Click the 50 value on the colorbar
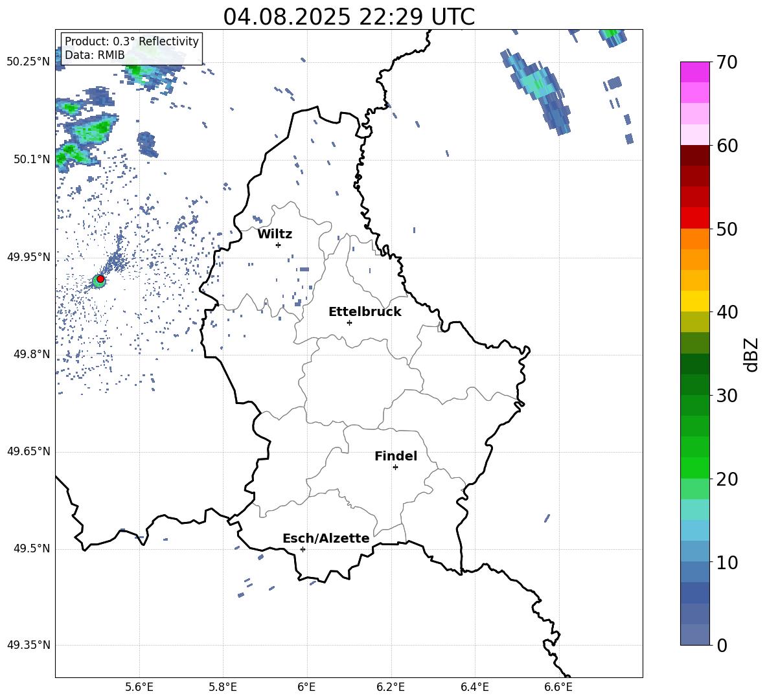Screen dimensions: 767x700 (727, 229)
